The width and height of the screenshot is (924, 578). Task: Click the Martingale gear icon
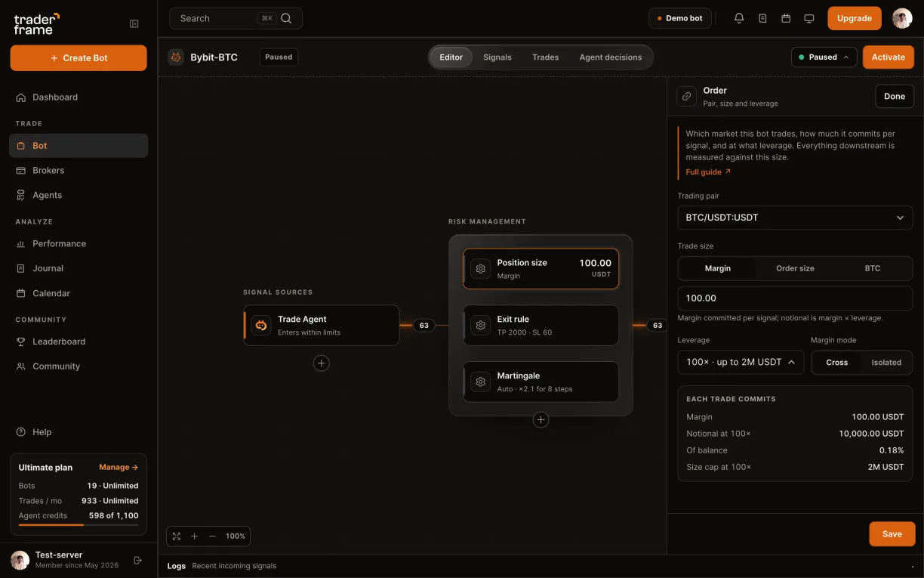(x=480, y=382)
